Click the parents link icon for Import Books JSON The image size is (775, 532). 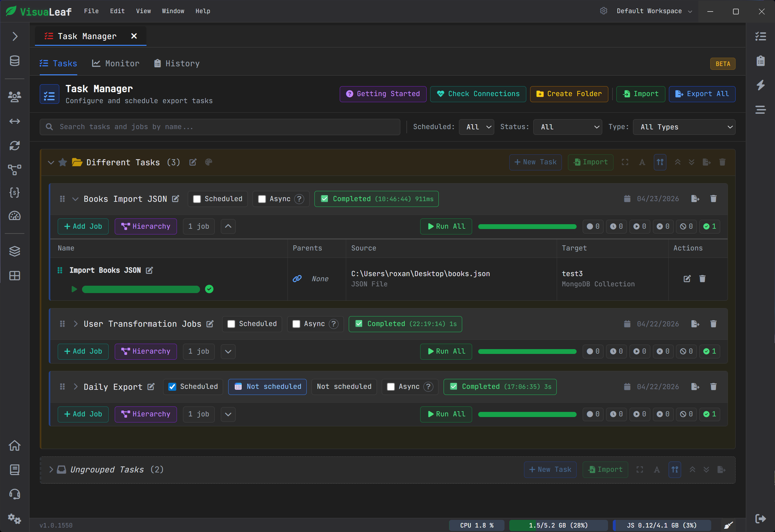297,279
